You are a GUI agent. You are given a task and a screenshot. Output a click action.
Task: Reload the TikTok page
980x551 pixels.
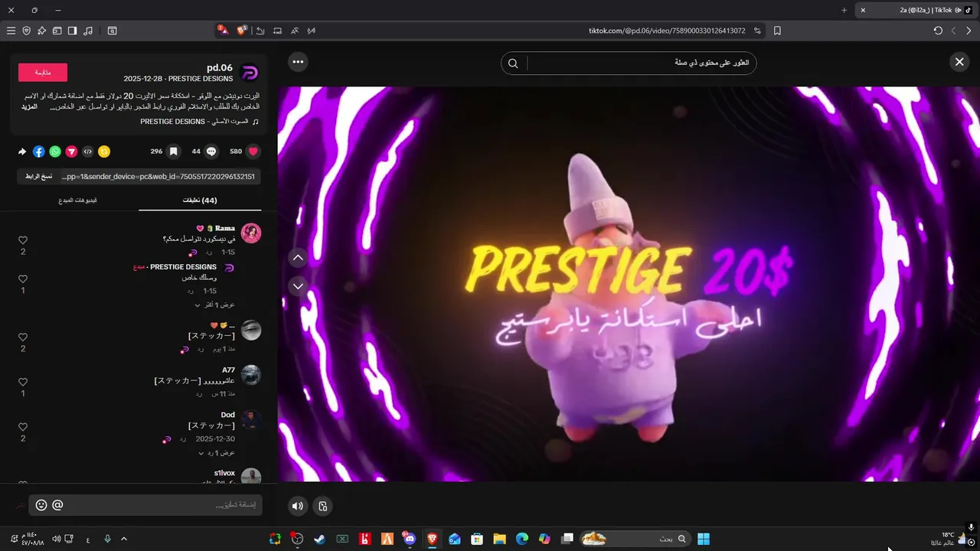(x=938, y=31)
